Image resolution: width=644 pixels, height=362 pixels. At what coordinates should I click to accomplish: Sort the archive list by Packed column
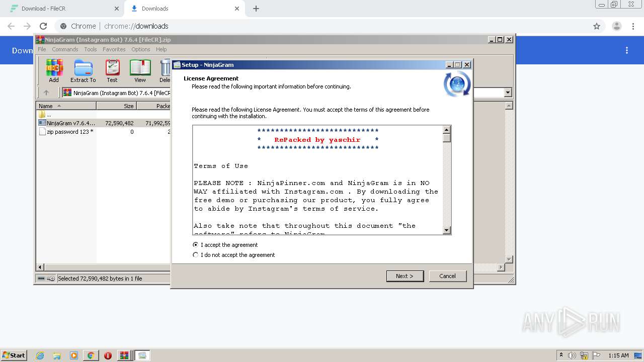point(153,106)
